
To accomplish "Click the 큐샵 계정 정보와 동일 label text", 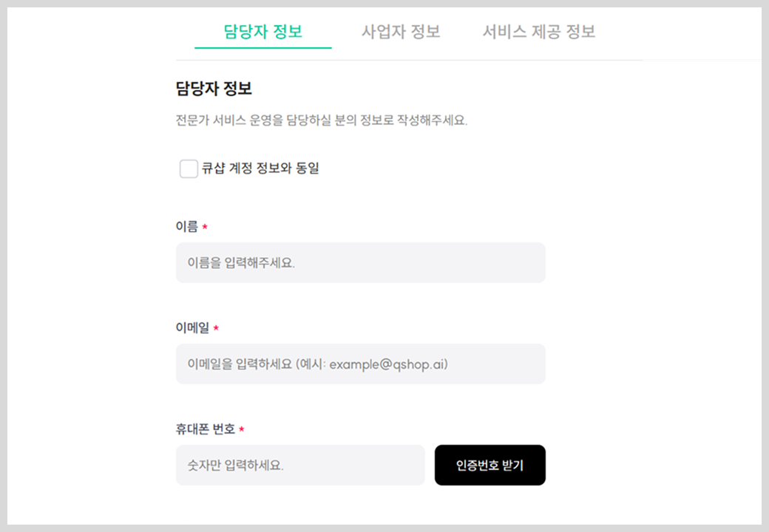I will (x=260, y=168).
